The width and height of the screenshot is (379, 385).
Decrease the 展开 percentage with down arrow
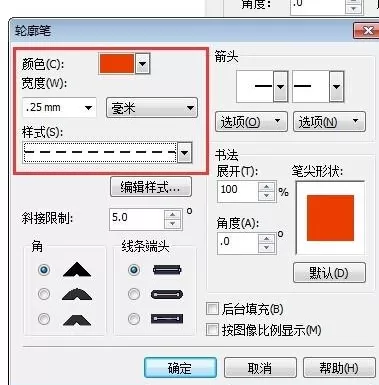[267, 196]
